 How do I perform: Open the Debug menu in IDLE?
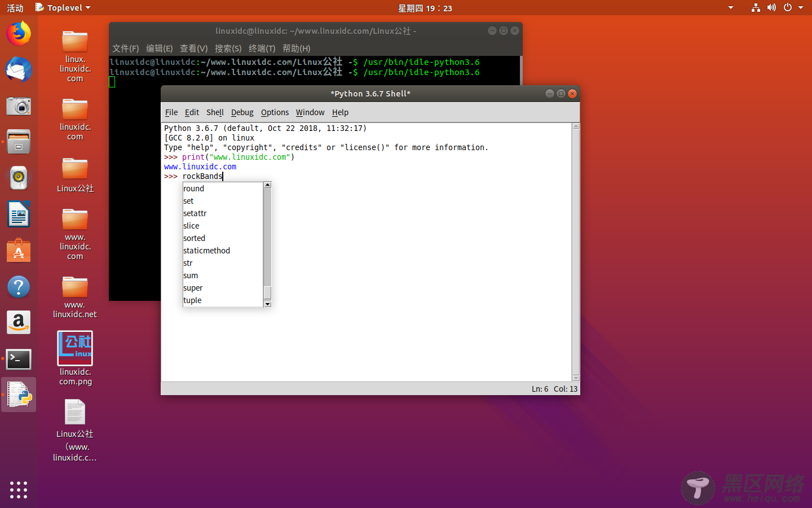pyautogui.click(x=242, y=112)
